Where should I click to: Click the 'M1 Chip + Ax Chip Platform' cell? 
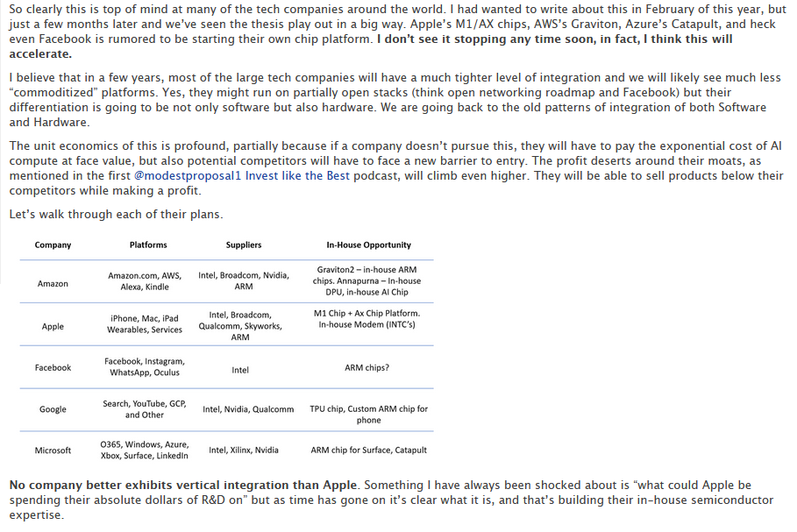click(367, 319)
